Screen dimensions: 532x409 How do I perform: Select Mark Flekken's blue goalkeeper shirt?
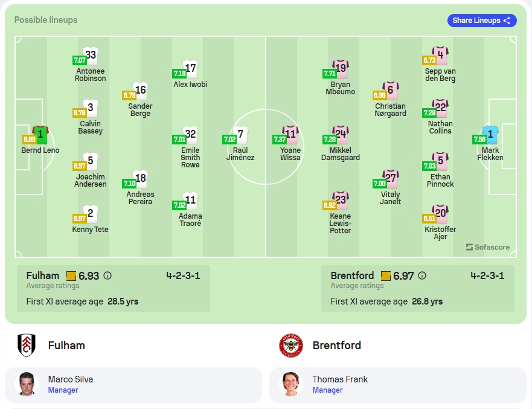[x=490, y=134]
